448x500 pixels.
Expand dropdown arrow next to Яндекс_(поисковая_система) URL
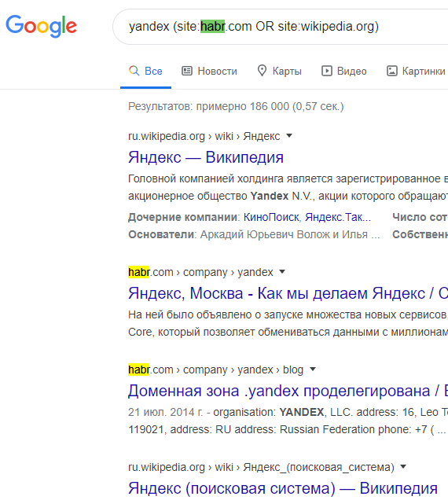coord(403,467)
